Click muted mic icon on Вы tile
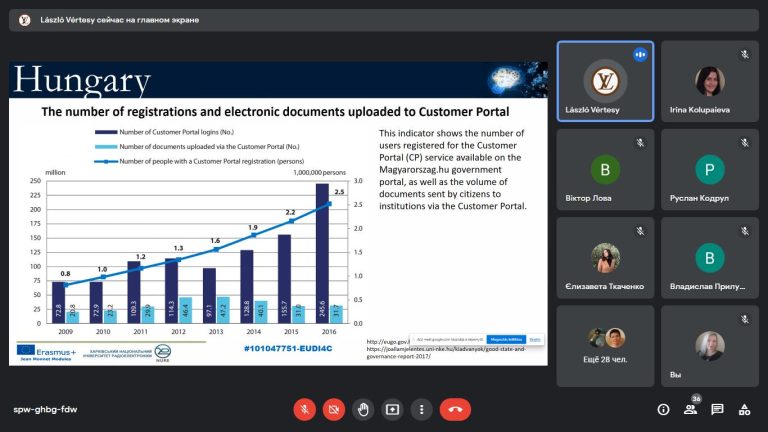This screenshot has width=768, height=432. [x=744, y=319]
